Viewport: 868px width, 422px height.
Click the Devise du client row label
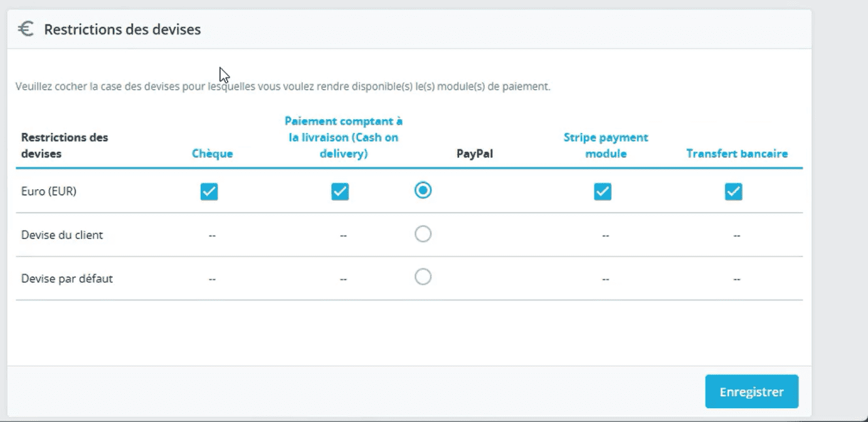click(x=62, y=235)
